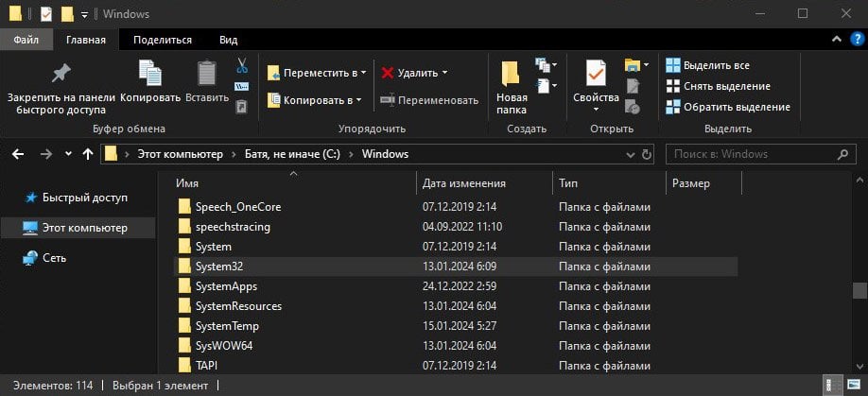
Task: Click the magnifier search icon
Action: (x=842, y=154)
